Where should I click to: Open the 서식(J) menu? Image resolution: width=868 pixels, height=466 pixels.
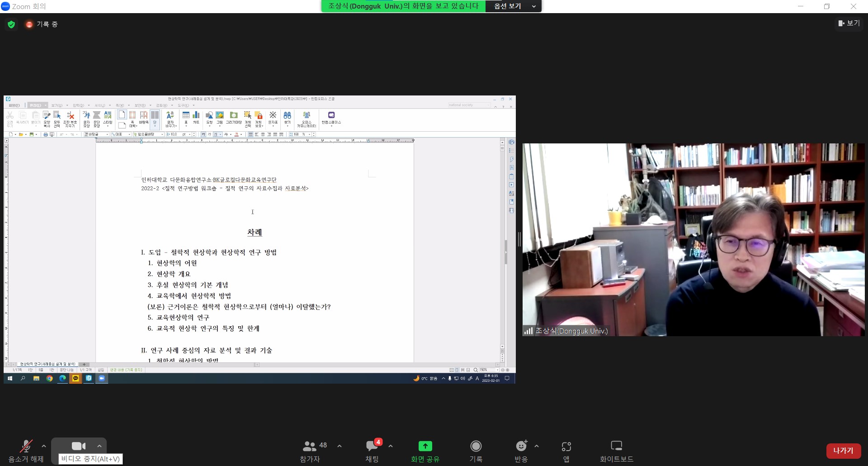[x=99, y=105]
